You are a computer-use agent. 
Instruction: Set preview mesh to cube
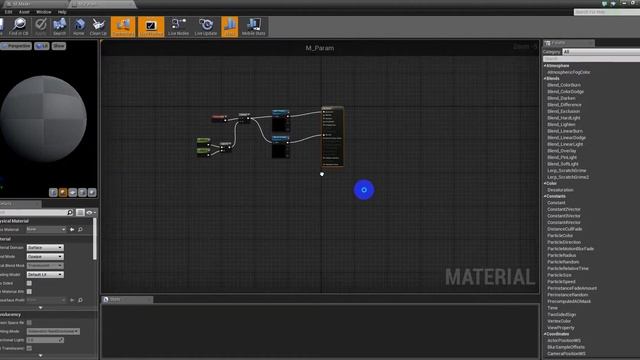[x=82, y=192]
